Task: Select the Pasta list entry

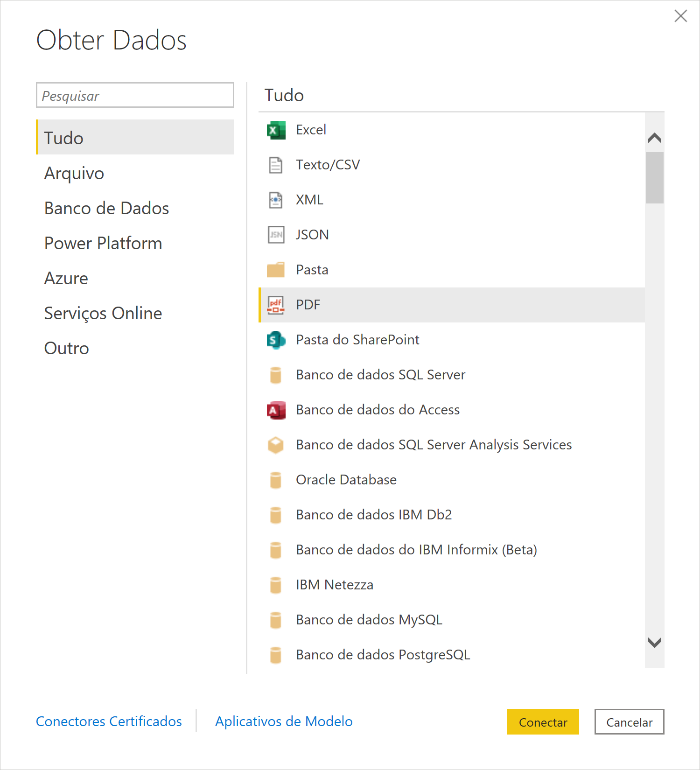Action: [452, 270]
